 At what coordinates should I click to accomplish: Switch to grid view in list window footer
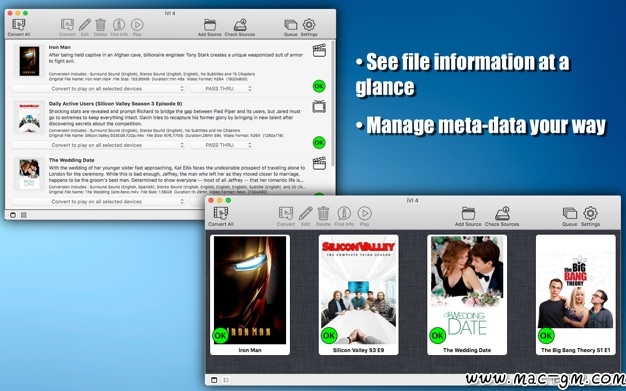pos(24,215)
